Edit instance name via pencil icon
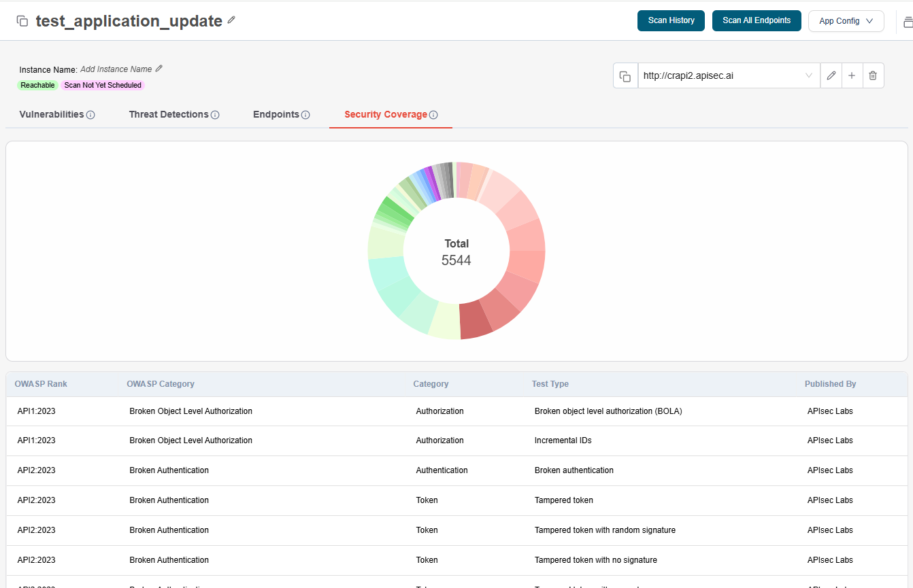This screenshot has width=913, height=588. pos(159,69)
